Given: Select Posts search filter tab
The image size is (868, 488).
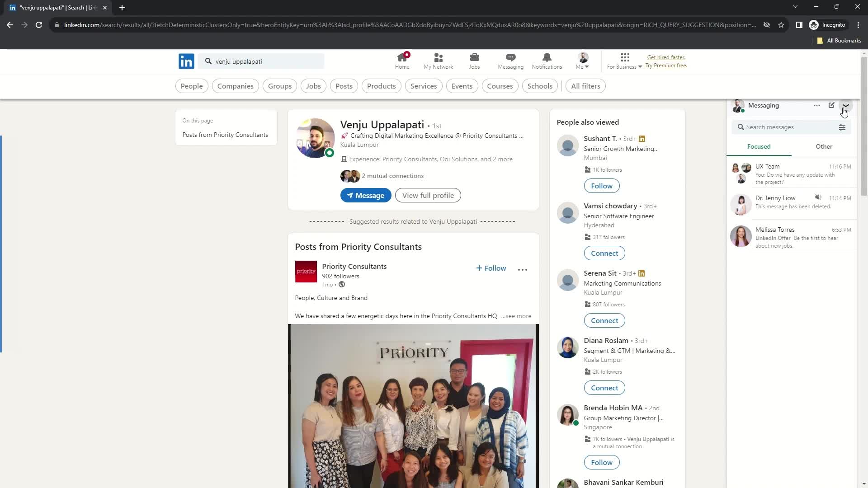Looking at the screenshot, I should point(344,85).
